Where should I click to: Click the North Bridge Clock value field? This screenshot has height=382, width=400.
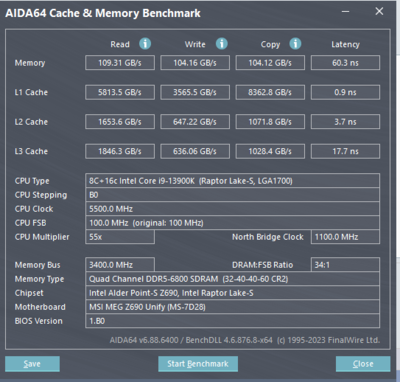click(345, 237)
